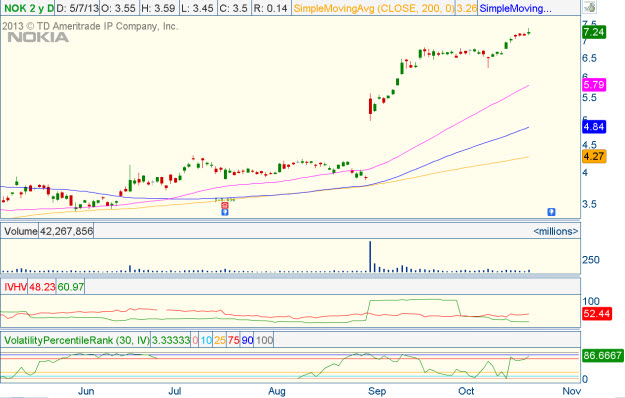
Task: Click the Jun month label on time axis
Action: tap(86, 391)
